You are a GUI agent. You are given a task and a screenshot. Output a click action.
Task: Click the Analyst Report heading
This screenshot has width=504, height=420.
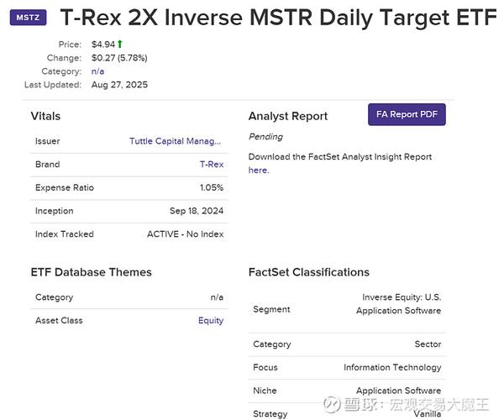(x=288, y=116)
